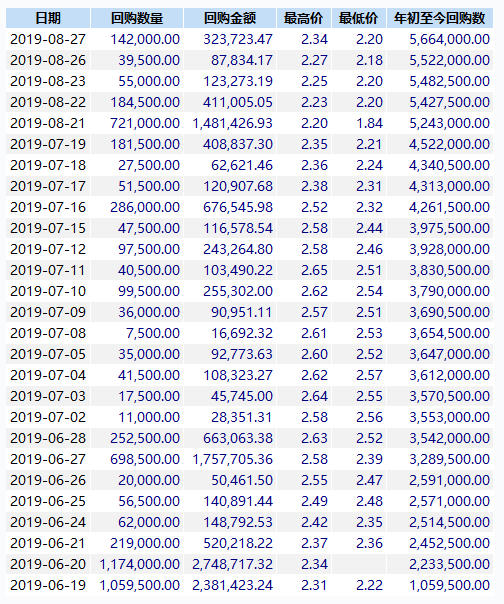504x604 pixels.
Task: Click the 日期 column header
Action: (x=48, y=18)
